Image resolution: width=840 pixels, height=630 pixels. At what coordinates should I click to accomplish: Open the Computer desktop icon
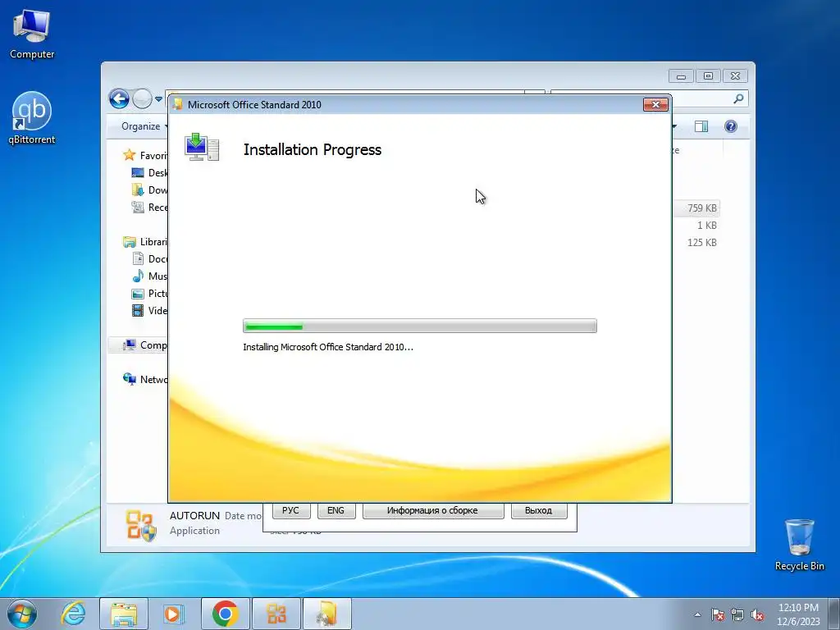(x=32, y=34)
